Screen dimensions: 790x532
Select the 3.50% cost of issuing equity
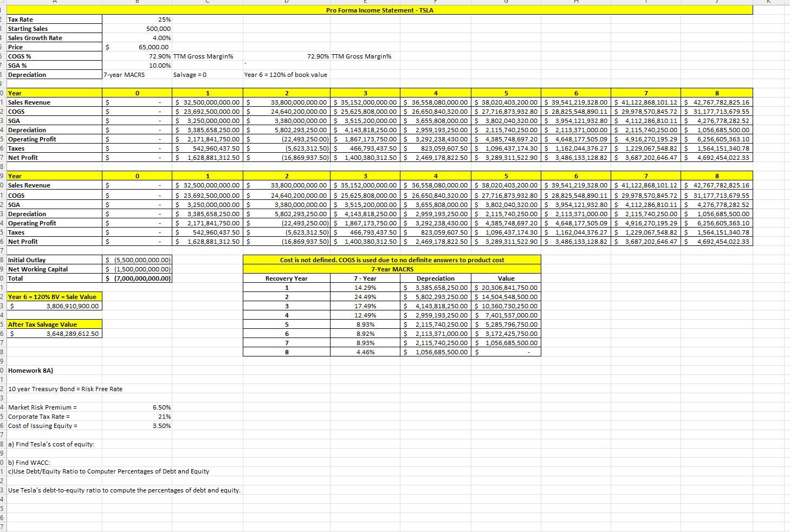point(137,426)
